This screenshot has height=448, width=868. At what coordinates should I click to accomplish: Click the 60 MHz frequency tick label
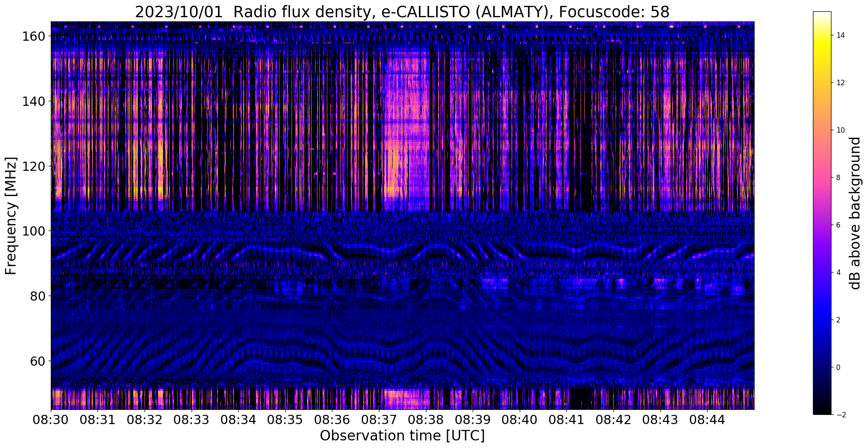coord(37,361)
